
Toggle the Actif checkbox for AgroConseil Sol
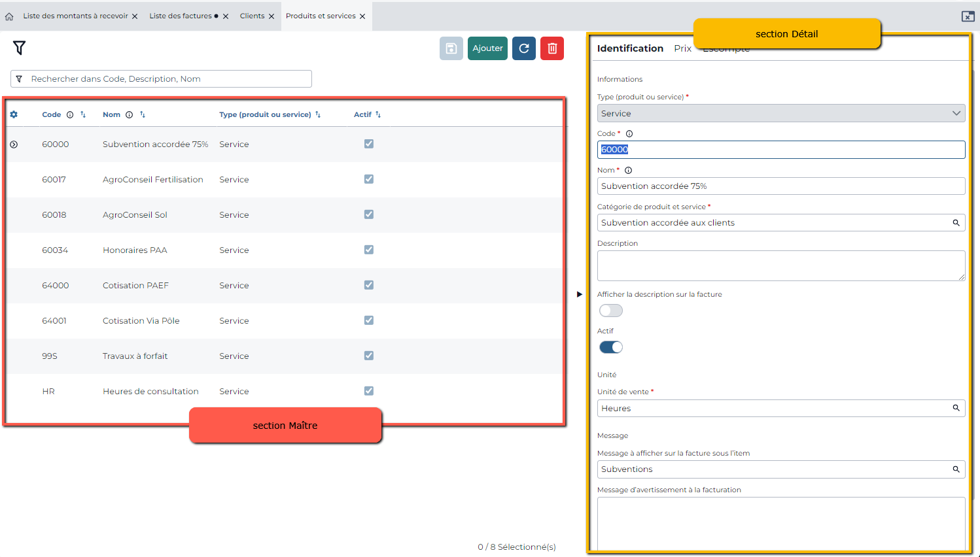369,214
